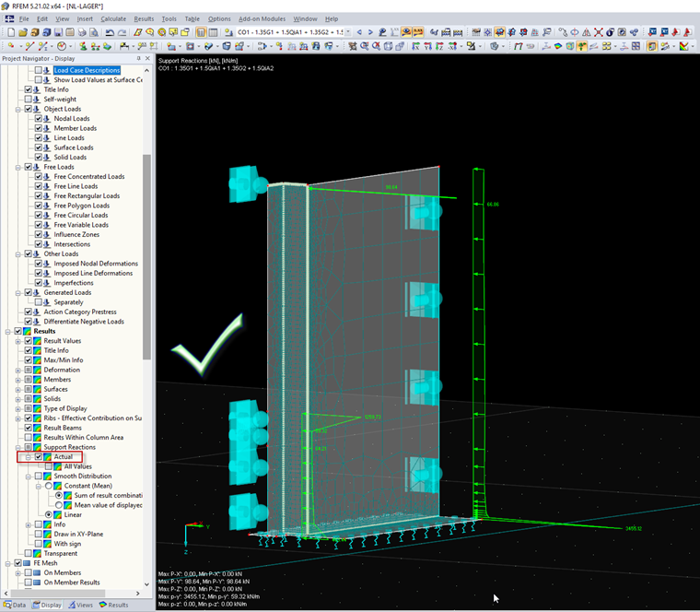Click the view in Y direction icon
Image resolution: width=700 pixels, height=612 pixels.
click(427, 46)
